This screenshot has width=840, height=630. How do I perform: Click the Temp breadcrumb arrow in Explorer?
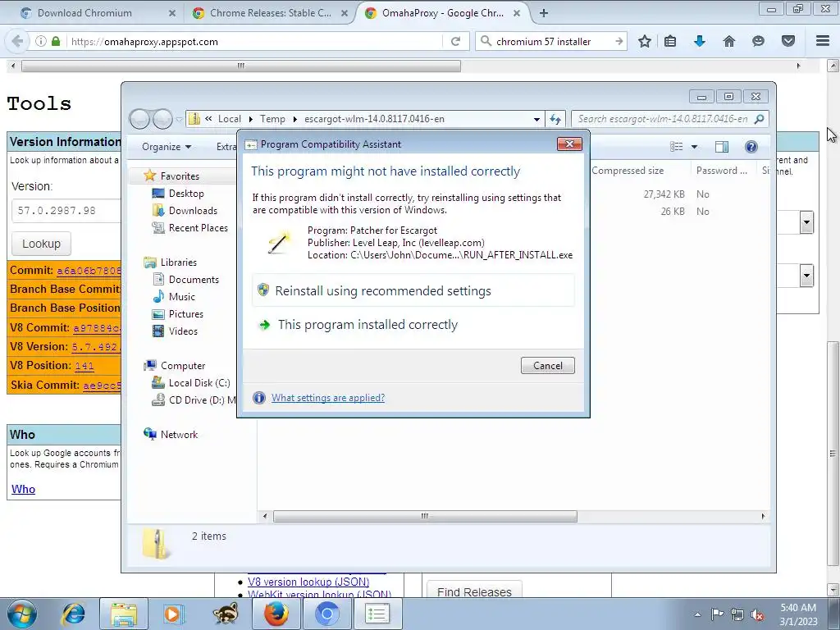coord(294,119)
